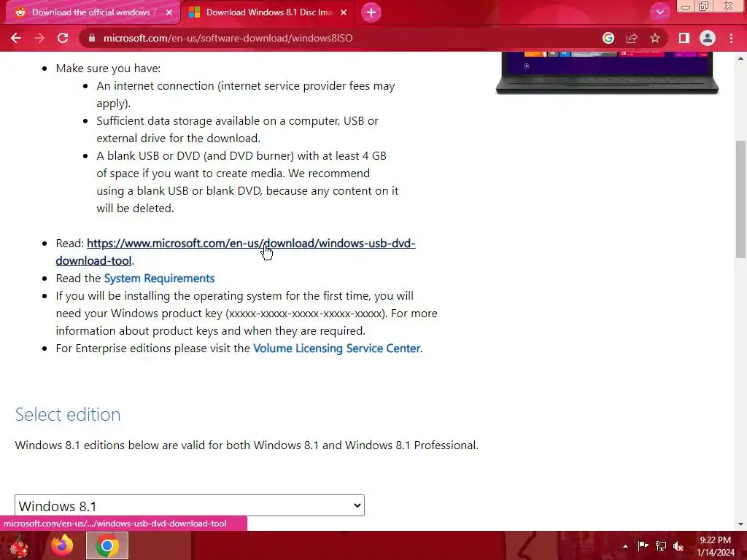The image size is (747, 560).
Task: Share this page icon
Action: 632,38
